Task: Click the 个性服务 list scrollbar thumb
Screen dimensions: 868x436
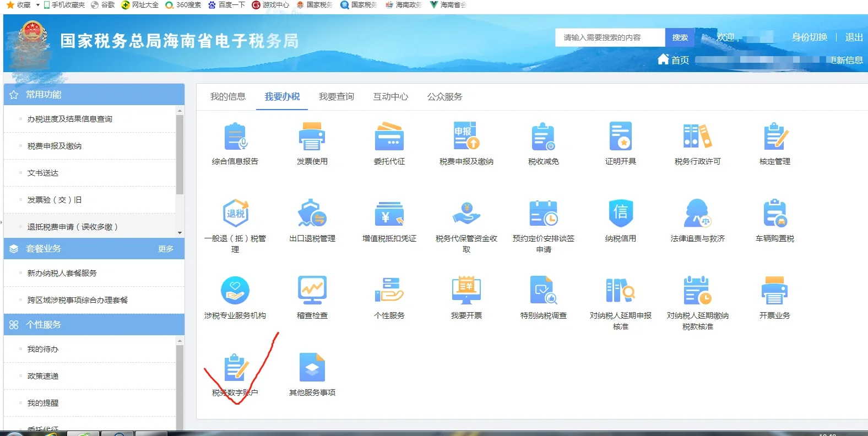Action: tap(180, 388)
